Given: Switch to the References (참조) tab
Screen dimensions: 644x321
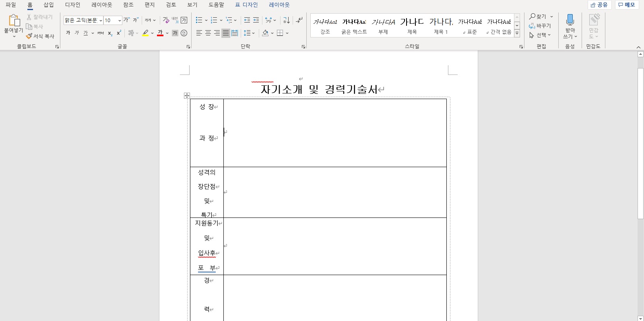Looking at the screenshot, I should 128,5.
